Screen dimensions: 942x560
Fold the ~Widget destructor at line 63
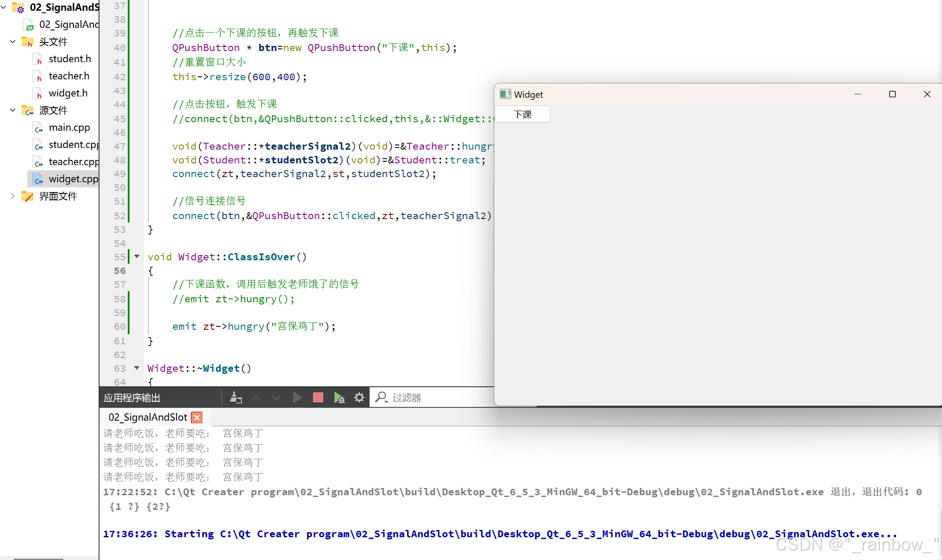[x=137, y=368]
